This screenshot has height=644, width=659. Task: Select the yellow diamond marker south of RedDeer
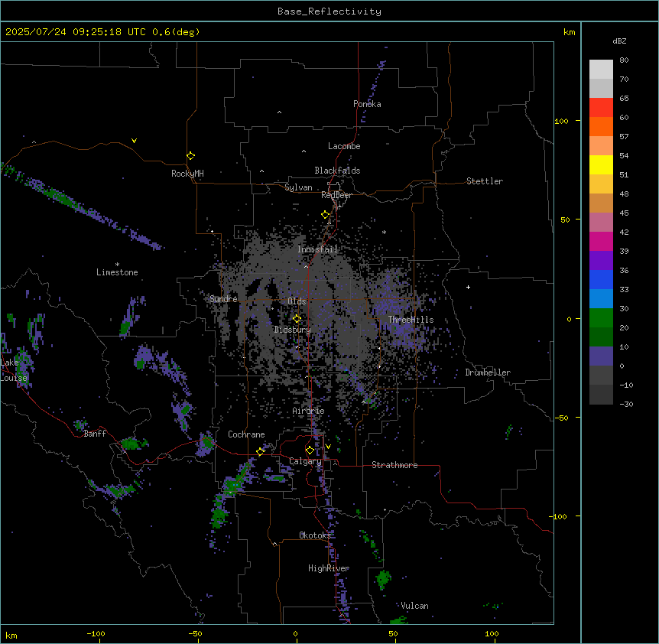[x=326, y=215]
